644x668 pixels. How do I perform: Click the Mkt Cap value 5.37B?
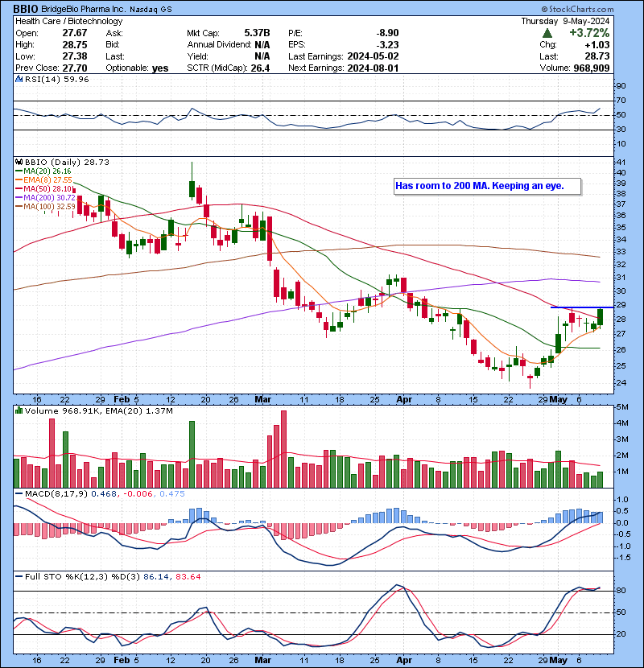tap(257, 33)
